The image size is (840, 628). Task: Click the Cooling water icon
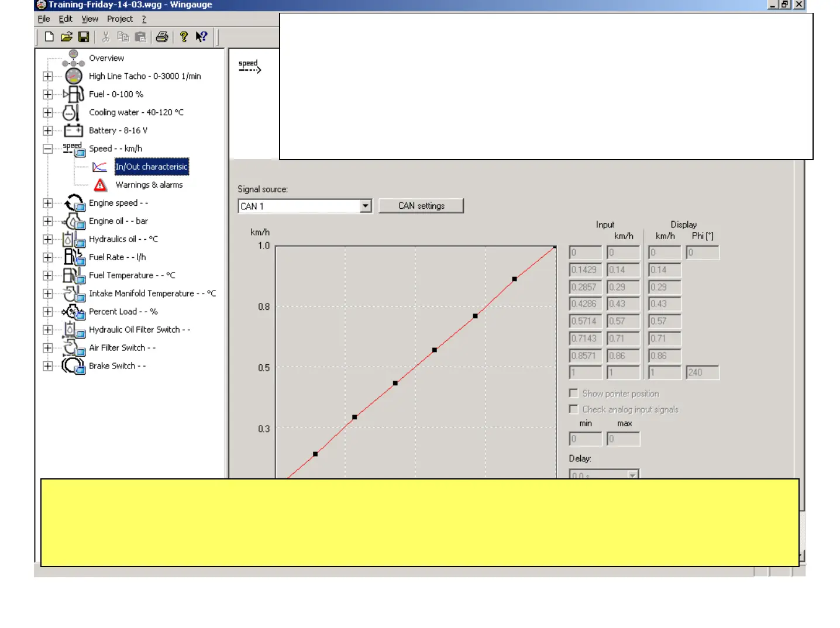pos(72,112)
